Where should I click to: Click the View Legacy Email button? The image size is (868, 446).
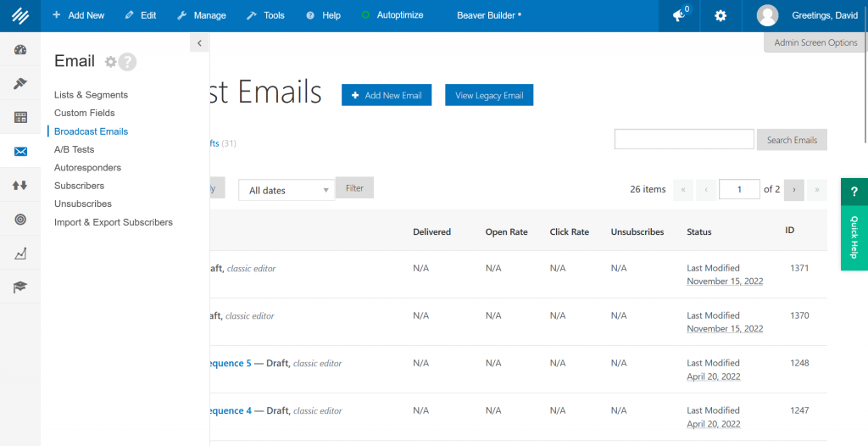(489, 96)
